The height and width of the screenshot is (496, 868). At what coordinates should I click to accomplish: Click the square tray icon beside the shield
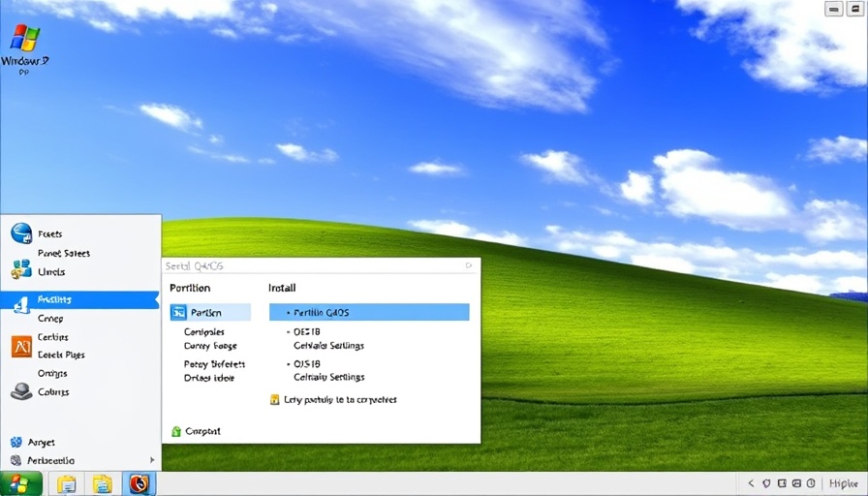(782, 483)
